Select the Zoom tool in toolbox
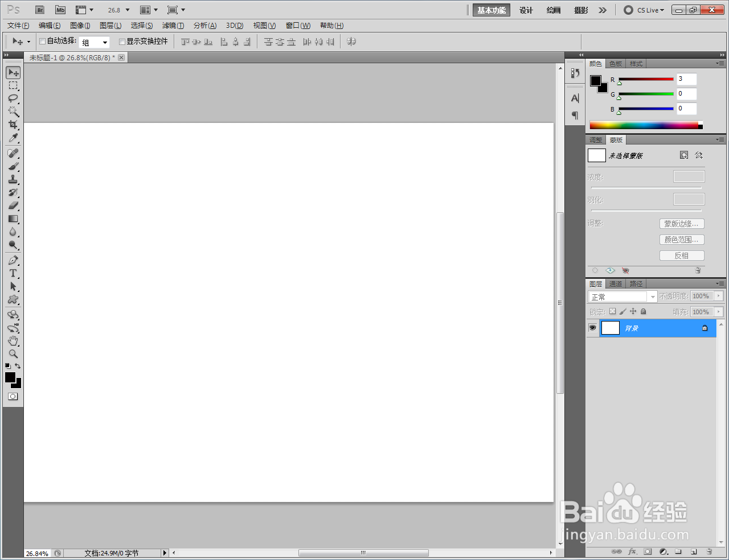The width and height of the screenshot is (729, 560). (13, 354)
